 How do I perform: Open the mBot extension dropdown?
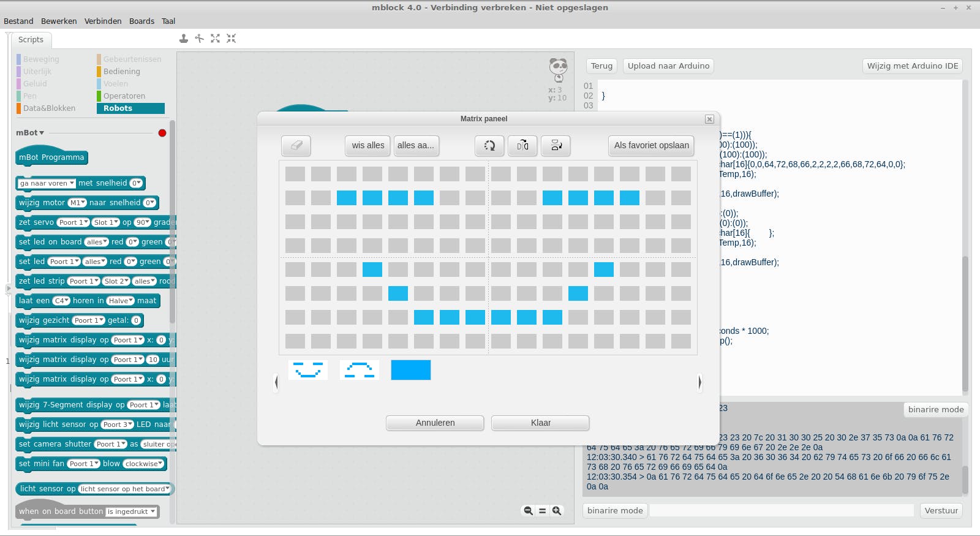[30, 133]
